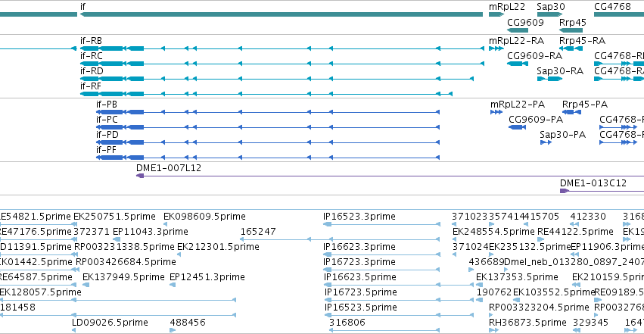The width and height of the screenshot is (644, 334).
Task: Open EST IP16623.3prime
Action: coord(359,247)
